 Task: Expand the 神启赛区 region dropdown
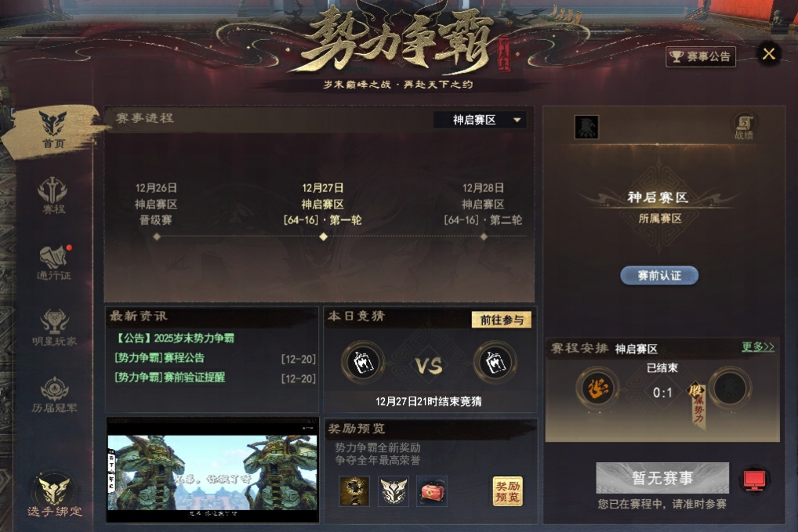480,120
